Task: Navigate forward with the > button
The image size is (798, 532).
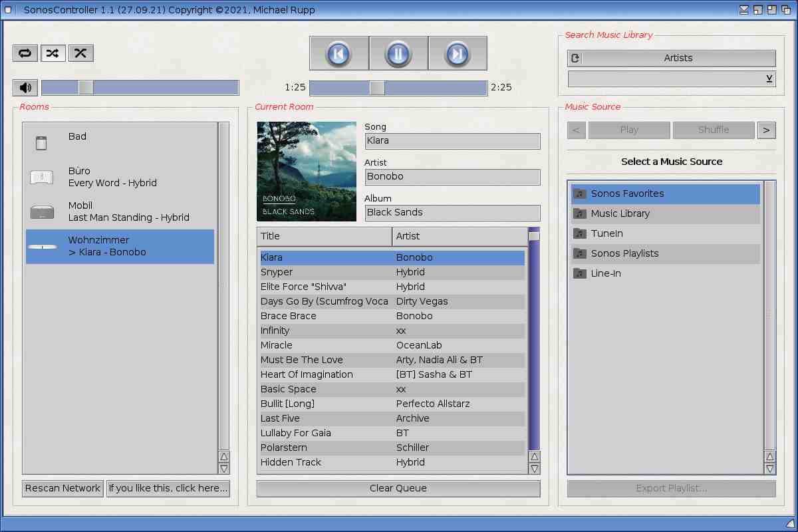Action: tap(766, 130)
